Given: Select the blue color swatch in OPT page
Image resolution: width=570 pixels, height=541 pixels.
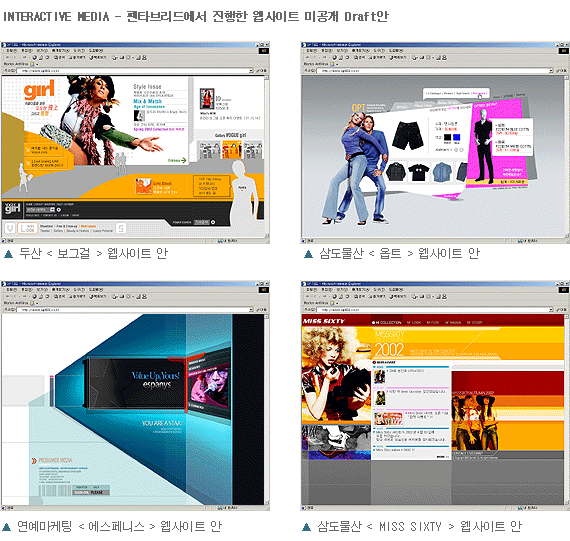Looking at the screenshot, I should point(457,137).
